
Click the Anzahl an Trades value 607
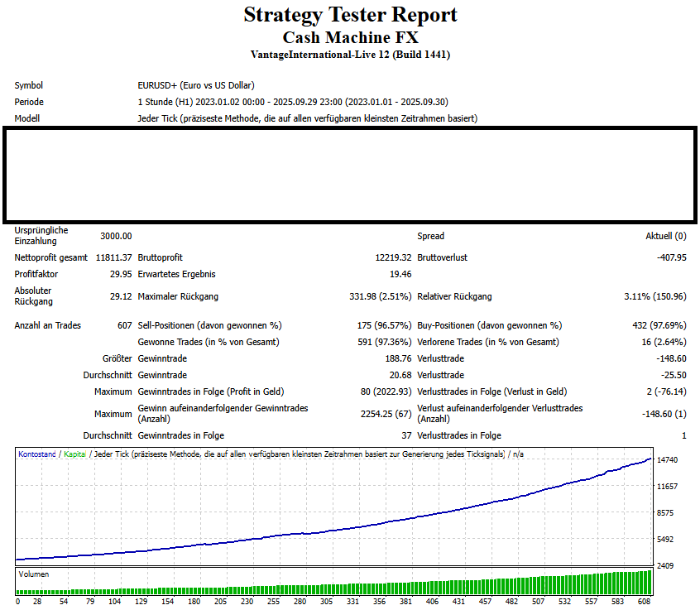tap(124, 325)
